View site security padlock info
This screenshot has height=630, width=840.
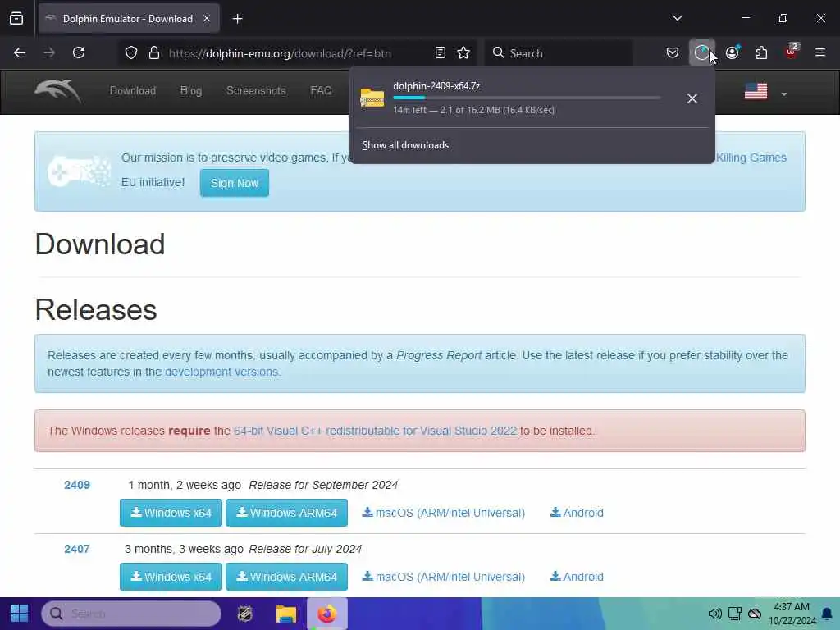click(154, 53)
